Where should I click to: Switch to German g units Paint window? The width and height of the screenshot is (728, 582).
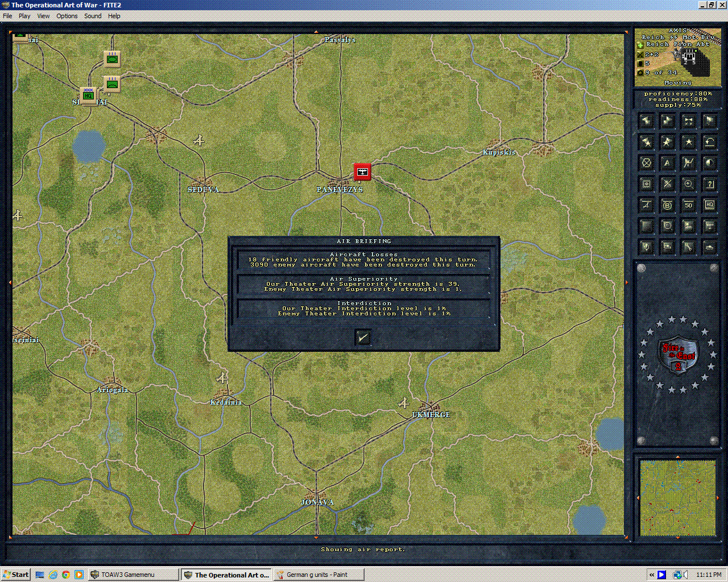pyautogui.click(x=318, y=575)
